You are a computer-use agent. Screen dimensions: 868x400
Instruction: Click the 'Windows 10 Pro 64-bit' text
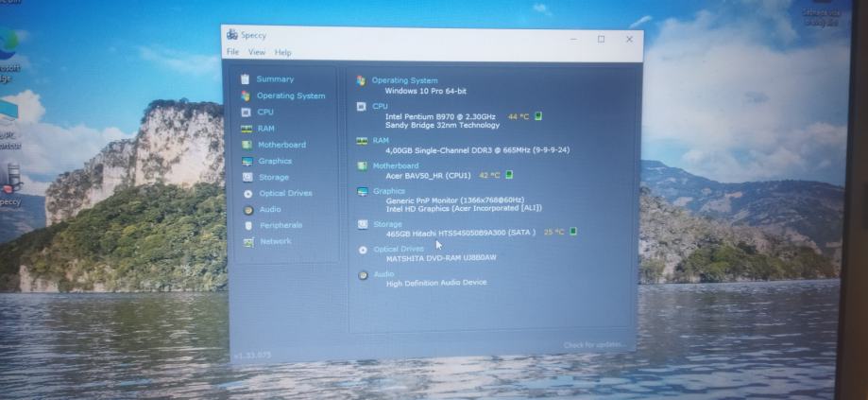426,91
